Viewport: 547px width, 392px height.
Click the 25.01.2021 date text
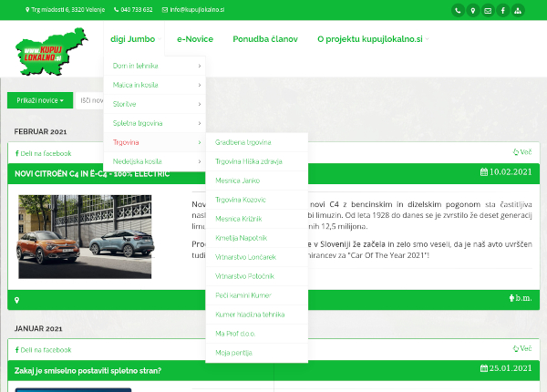[x=511, y=368]
